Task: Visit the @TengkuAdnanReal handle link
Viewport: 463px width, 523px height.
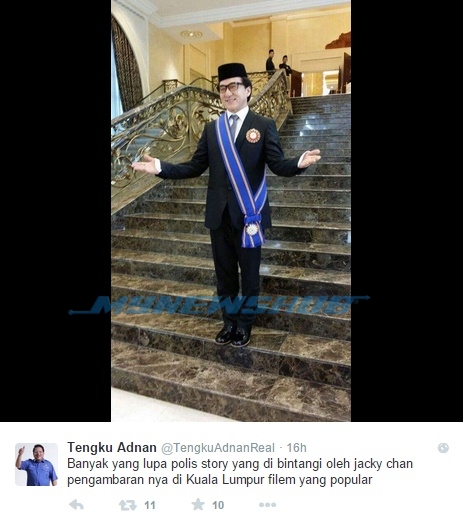Action: 218,448
